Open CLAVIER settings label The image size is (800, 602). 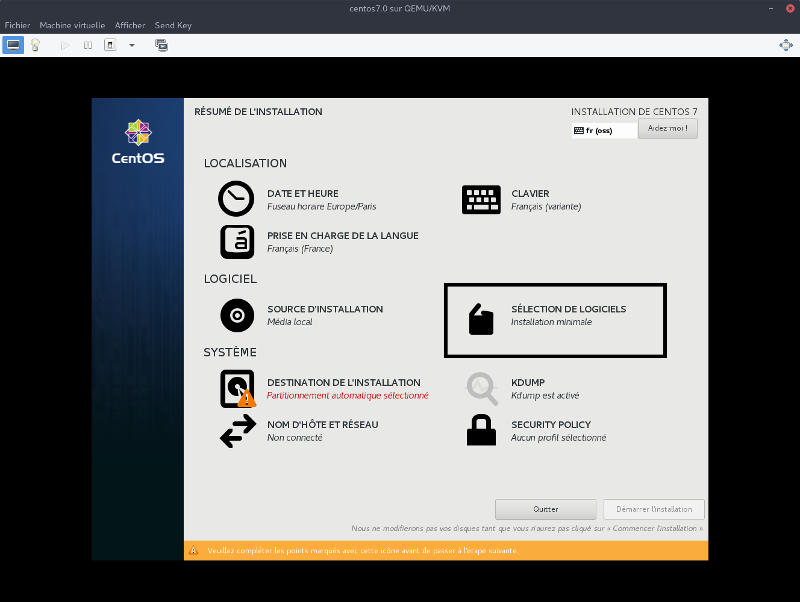pos(530,194)
